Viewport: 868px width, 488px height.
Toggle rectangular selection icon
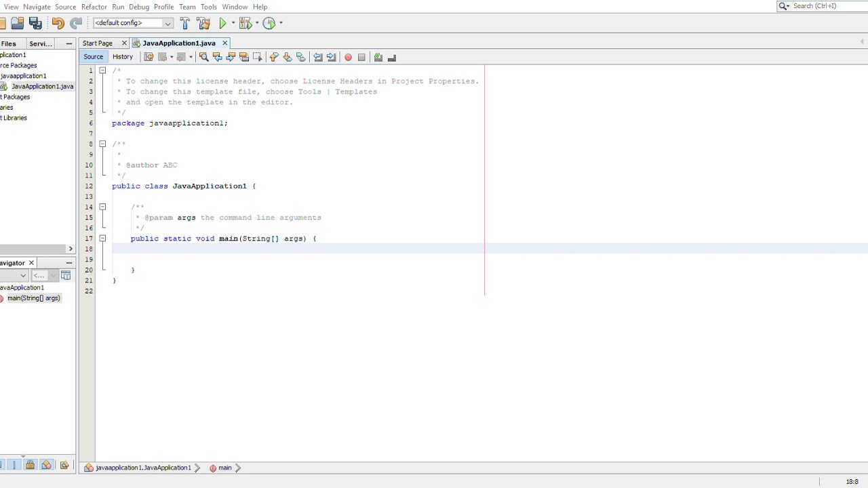[x=257, y=57]
